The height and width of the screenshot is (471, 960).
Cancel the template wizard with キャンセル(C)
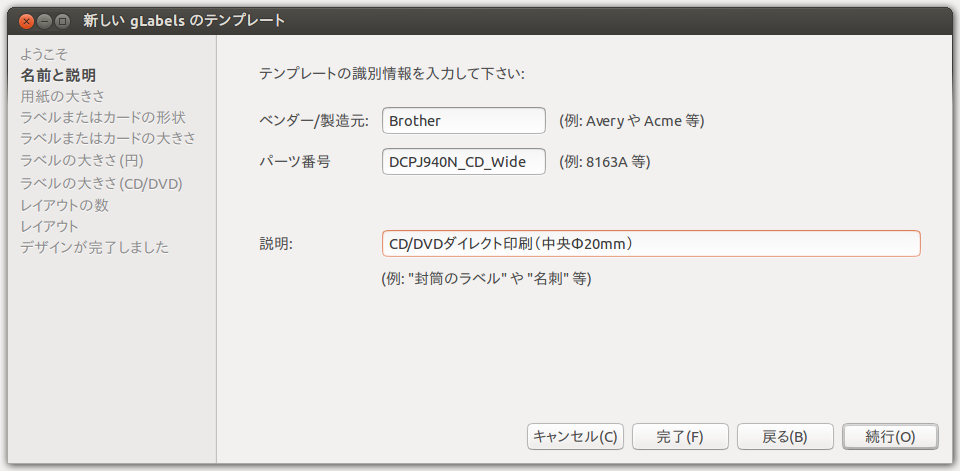576,437
